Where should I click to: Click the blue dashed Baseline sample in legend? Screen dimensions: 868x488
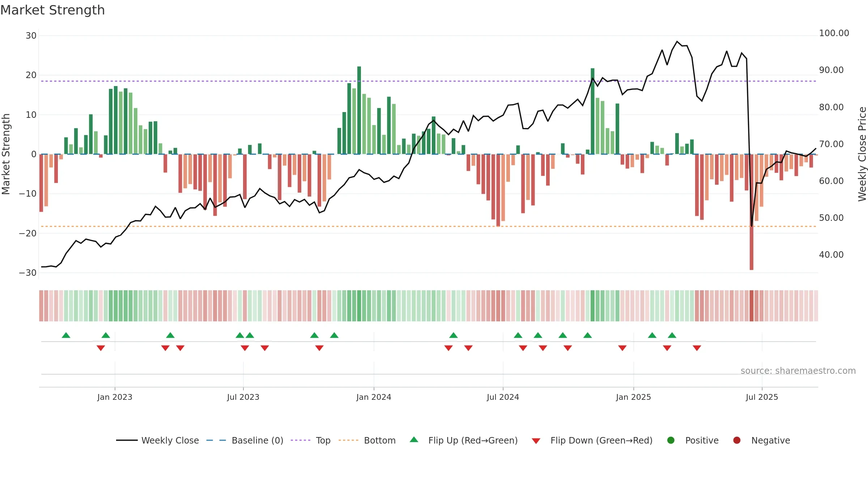(216, 440)
